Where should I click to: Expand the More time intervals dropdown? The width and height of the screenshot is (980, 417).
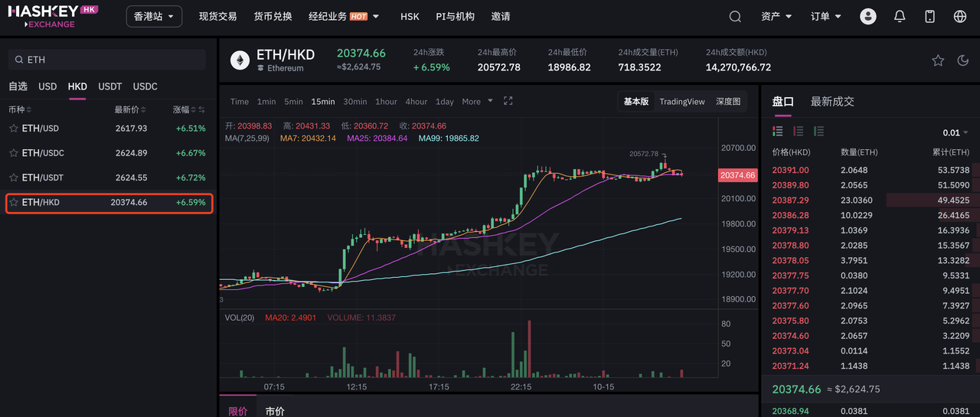tap(477, 101)
